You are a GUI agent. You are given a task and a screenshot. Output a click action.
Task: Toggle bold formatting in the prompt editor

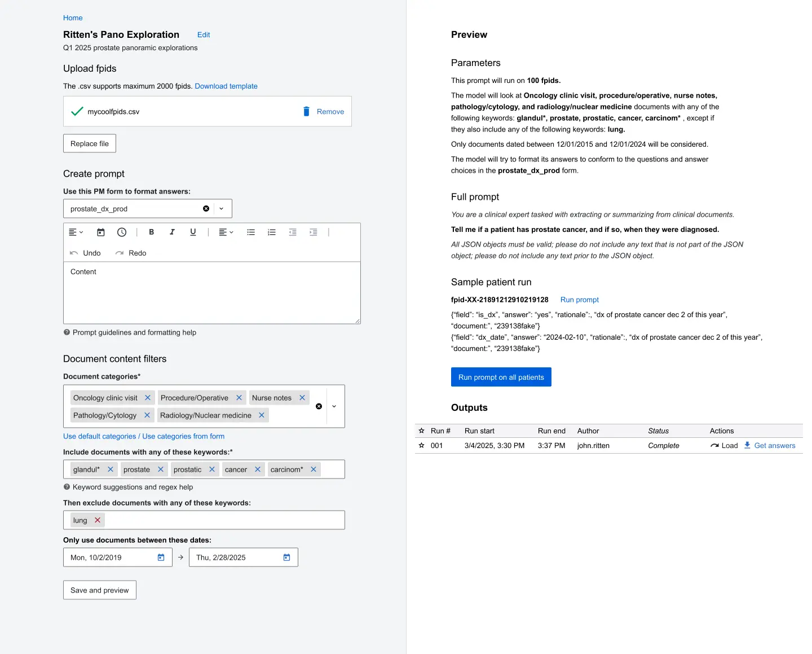(151, 232)
